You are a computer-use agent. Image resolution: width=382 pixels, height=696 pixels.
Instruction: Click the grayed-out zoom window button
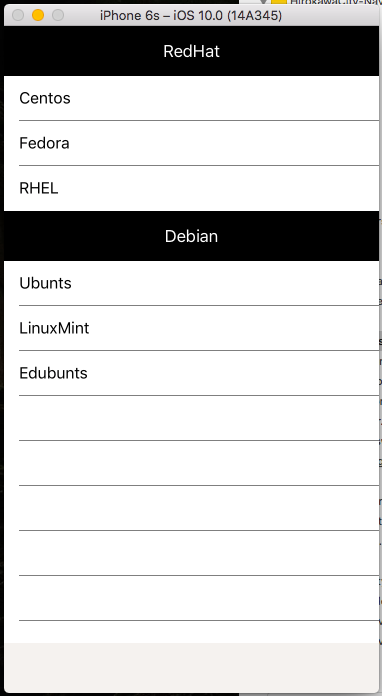pos(58,15)
